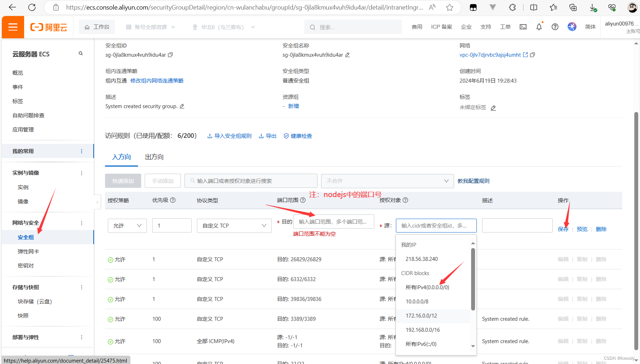The height and width of the screenshot is (364, 640).
Task: Click the 手动添加 button
Action: pos(163,181)
